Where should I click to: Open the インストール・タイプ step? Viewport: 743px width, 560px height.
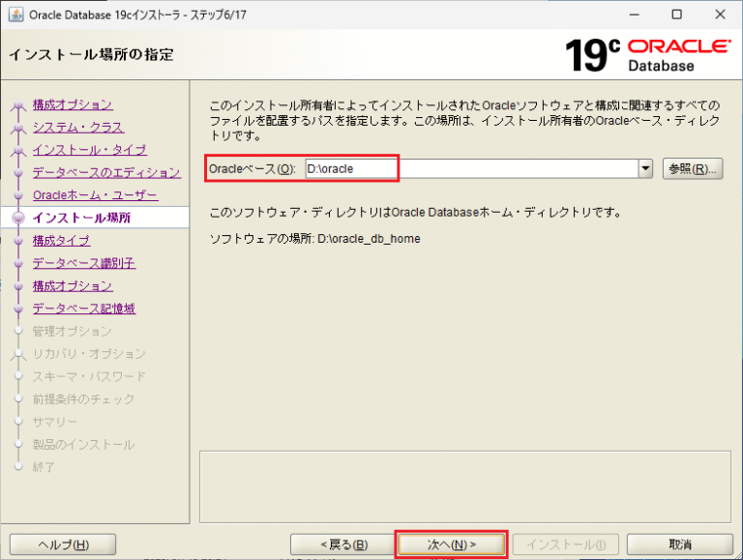click(90, 150)
